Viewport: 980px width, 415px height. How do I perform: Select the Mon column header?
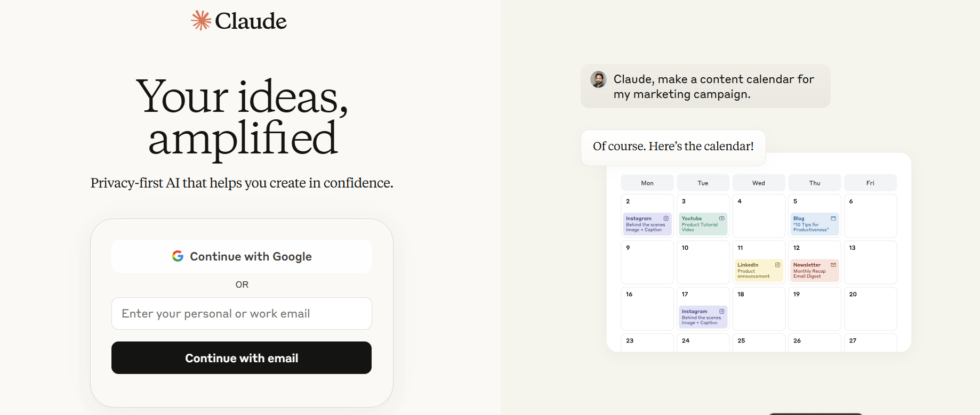(647, 183)
